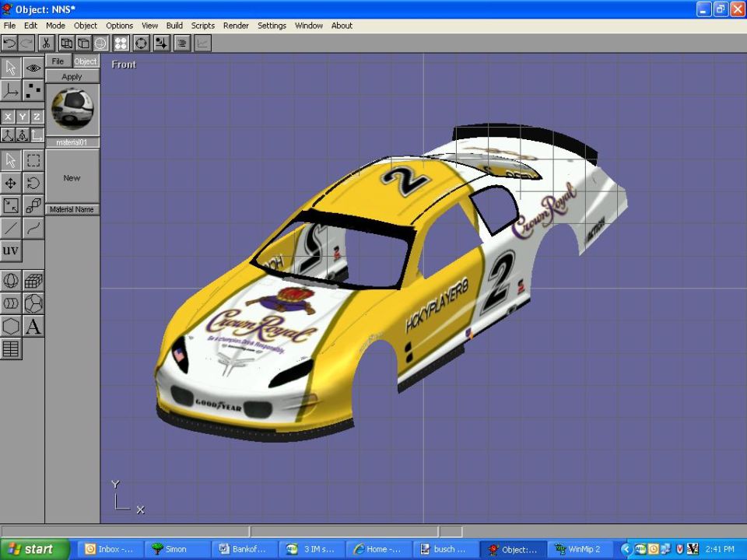
Task: Toggle the Y axis lock
Action: 23,117
